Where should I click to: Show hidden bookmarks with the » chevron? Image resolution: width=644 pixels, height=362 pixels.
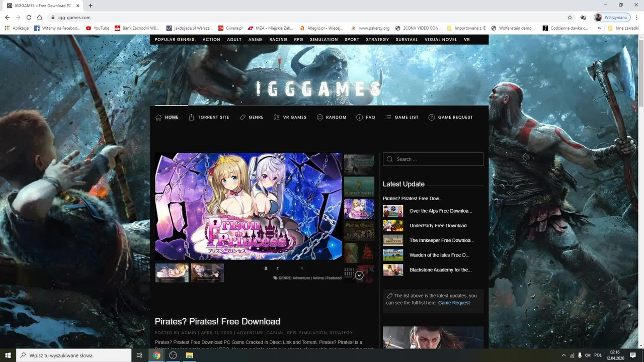click(x=599, y=28)
